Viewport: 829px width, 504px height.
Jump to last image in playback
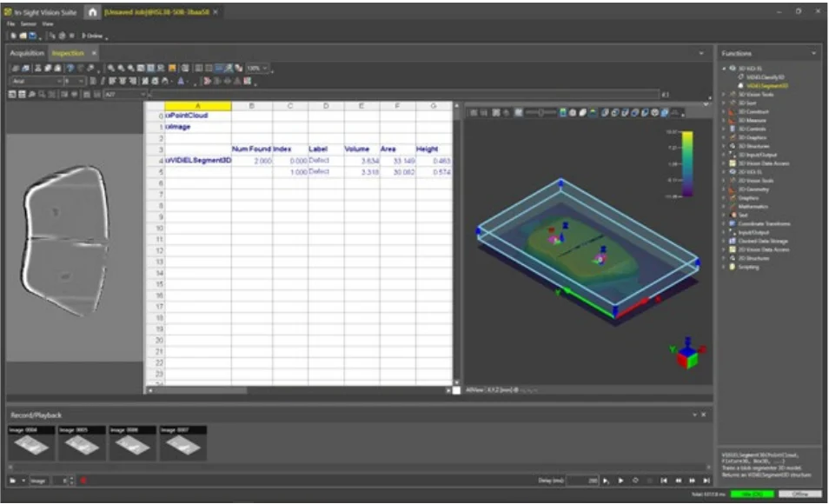(x=706, y=481)
